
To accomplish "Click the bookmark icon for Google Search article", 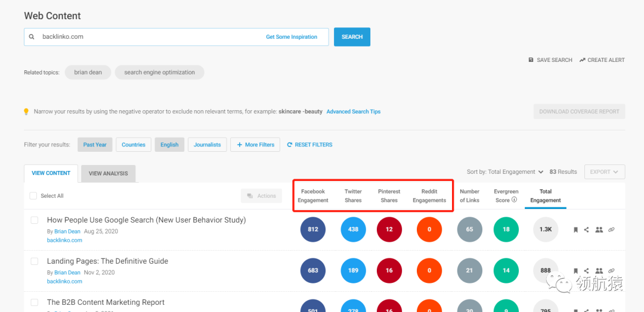I will click(575, 230).
